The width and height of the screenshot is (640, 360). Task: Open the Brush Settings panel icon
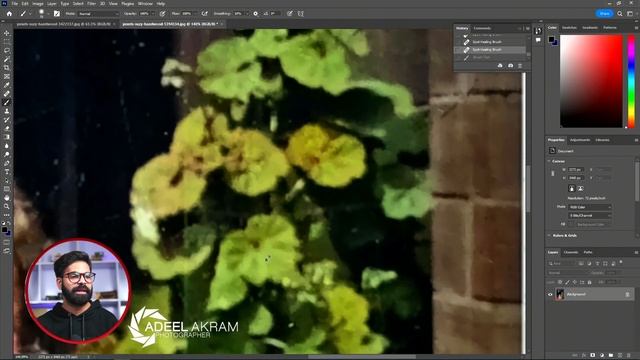pos(57,14)
